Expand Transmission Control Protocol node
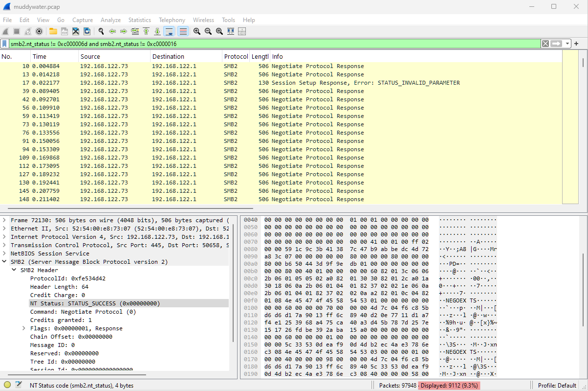Screen dimensions: 588x391 [x=4, y=245]
